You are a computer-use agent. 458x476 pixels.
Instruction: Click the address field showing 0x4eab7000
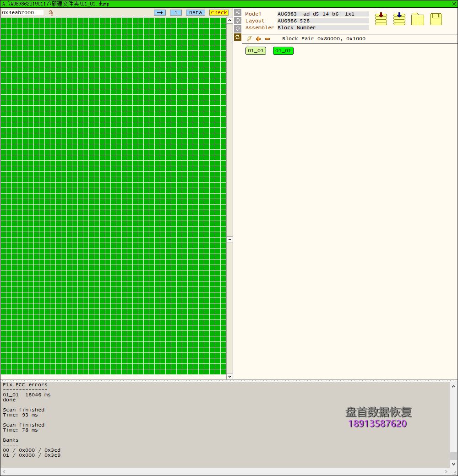pyautogui.click(x=22, y=12)
